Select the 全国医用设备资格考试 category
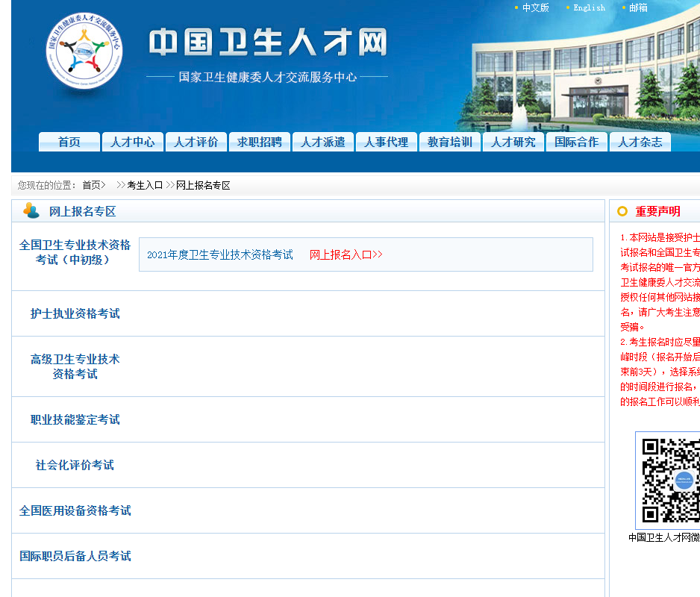 click(75, 511)
